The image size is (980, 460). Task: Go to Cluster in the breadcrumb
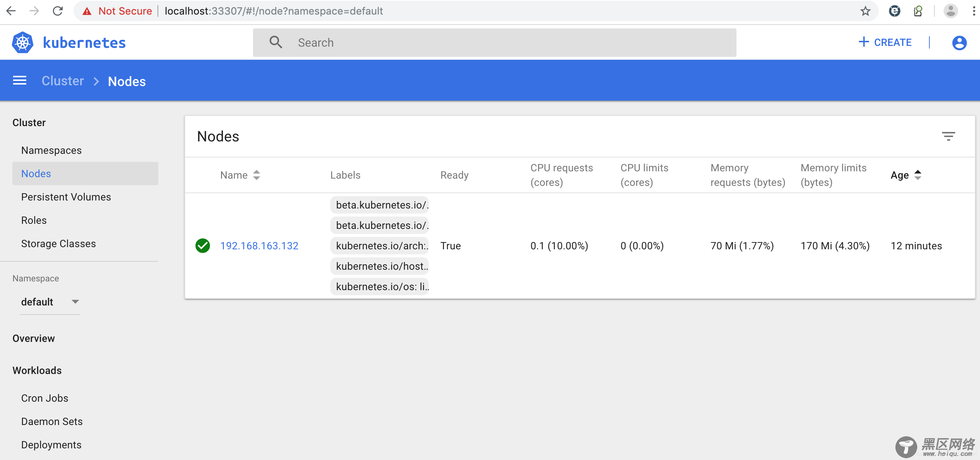(63, 81)
